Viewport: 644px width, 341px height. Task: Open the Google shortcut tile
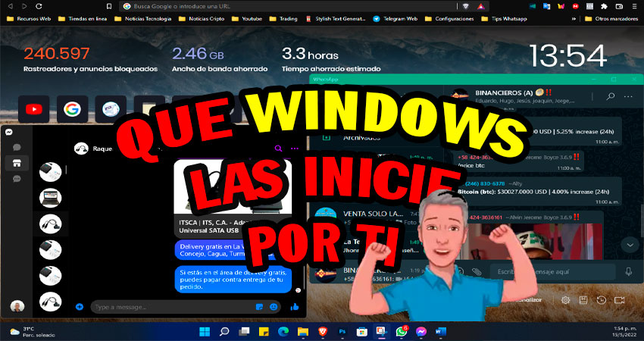[x=72, y=109]
